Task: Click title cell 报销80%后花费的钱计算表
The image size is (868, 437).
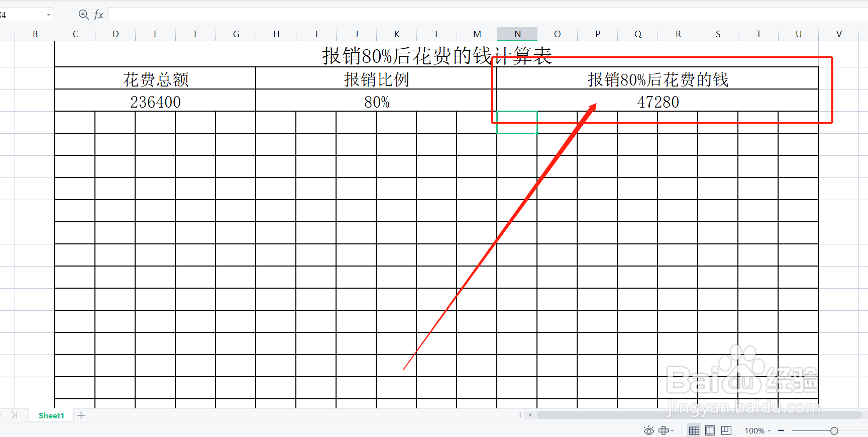Action: coord(437,54)
